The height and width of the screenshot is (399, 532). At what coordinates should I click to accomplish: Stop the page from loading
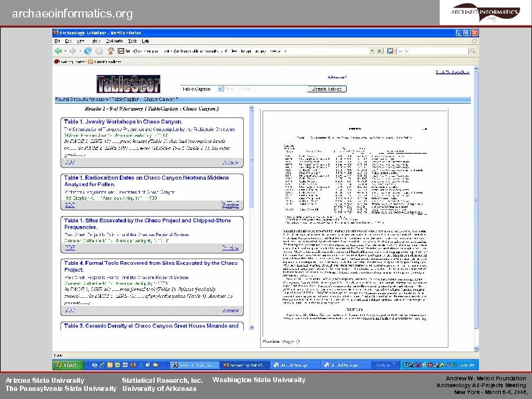(x=99, y=51)
